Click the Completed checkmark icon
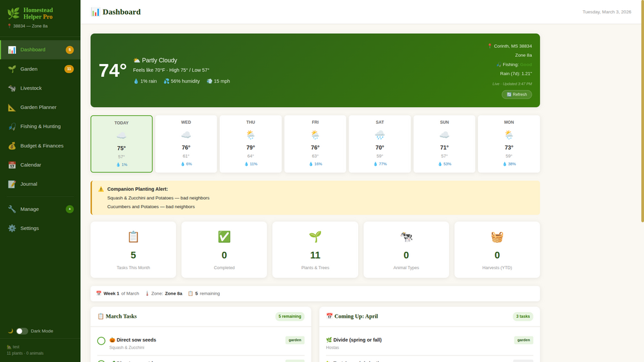644x362 pixels. click(224, 237)
